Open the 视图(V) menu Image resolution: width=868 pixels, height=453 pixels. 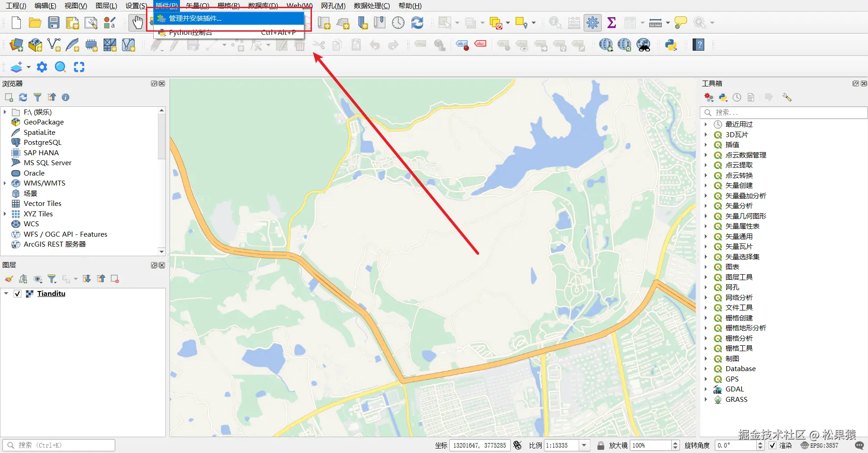tap(75, 6)
